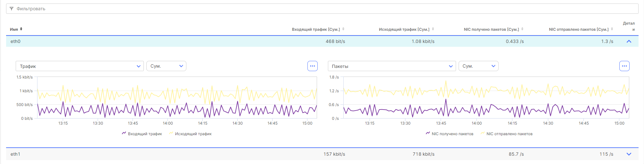Sort by NIC получено пакетов icon
The image size is (644, 164).
click(x=522, y=29)
